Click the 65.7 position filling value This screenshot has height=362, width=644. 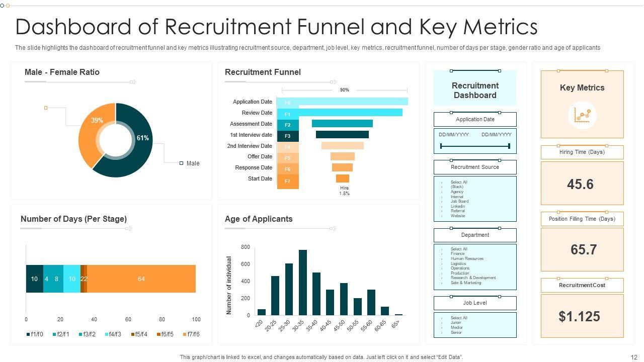584,249
